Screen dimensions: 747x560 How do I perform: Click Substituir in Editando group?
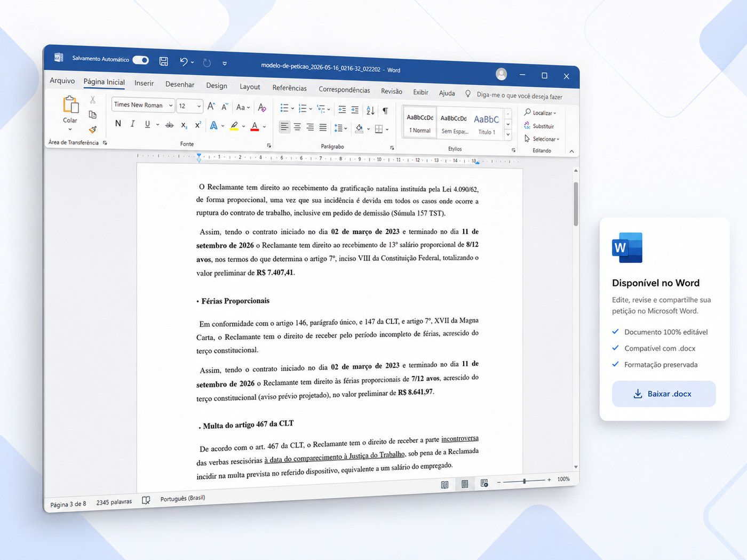pyautogui.click(x=539, y=126)
